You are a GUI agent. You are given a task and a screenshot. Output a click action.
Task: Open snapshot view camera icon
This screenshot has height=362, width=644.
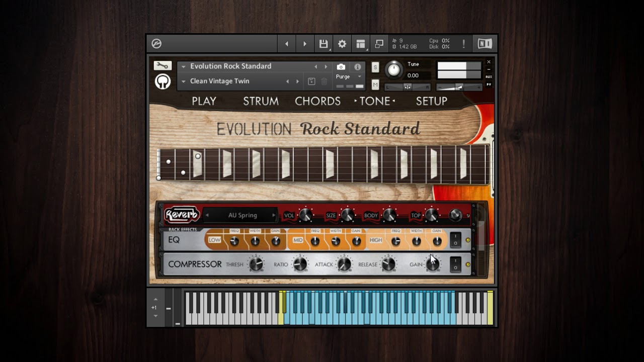coord(341,66)
